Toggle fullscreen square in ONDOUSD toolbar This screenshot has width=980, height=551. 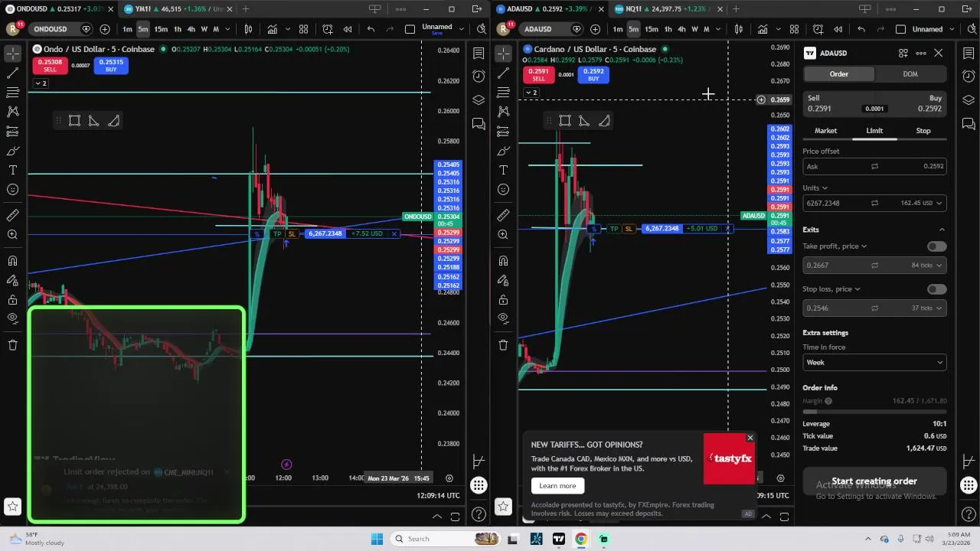click(410, 29)
